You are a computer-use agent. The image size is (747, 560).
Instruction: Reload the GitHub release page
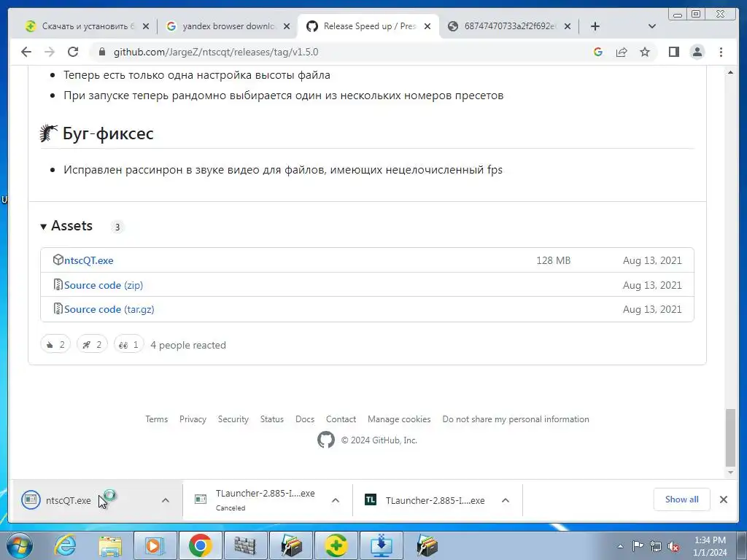click(x=73, y=52)
